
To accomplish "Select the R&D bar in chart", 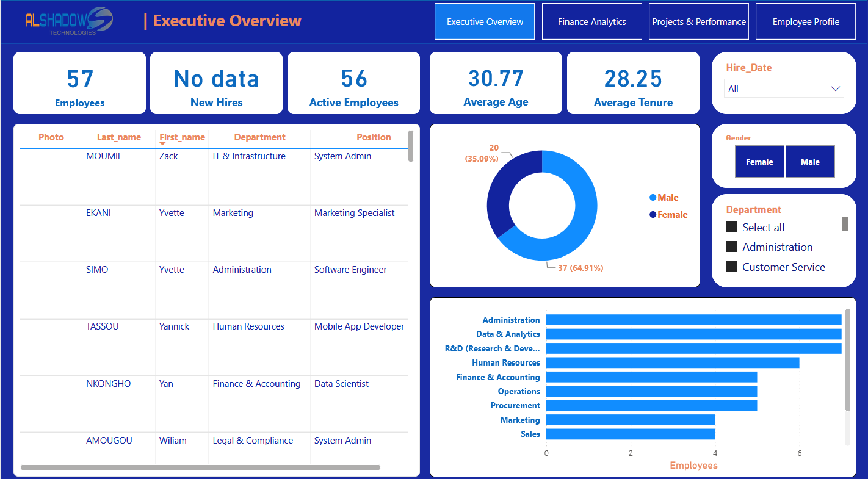I will point(693,348).
